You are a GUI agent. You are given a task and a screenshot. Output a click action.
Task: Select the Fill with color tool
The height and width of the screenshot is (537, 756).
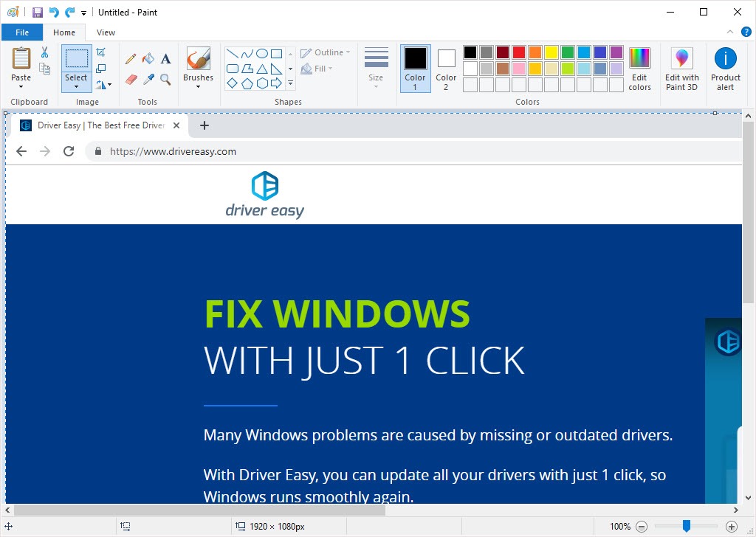click(148, 58)
